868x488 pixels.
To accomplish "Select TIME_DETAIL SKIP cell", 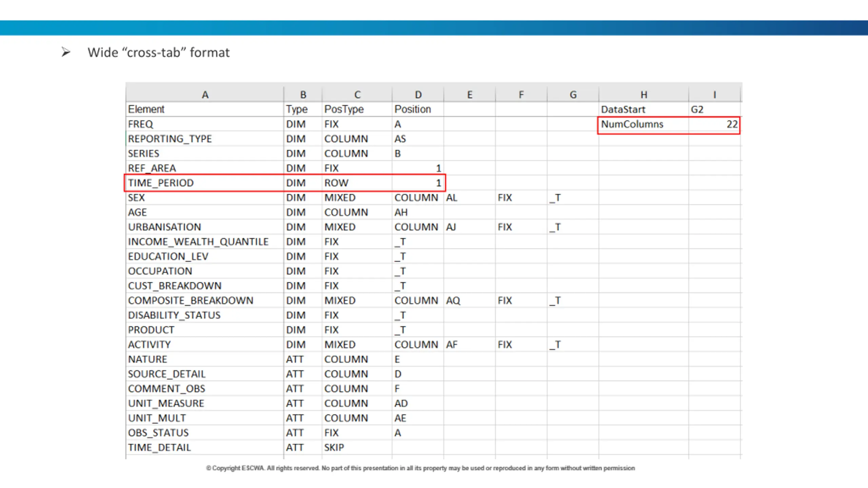I will click(x=357, y=448).
